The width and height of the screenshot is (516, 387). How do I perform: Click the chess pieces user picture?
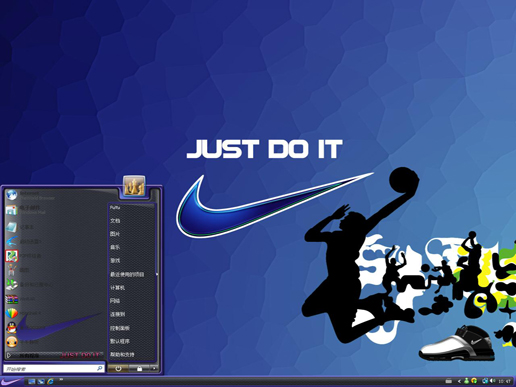(x=134, y=186)
